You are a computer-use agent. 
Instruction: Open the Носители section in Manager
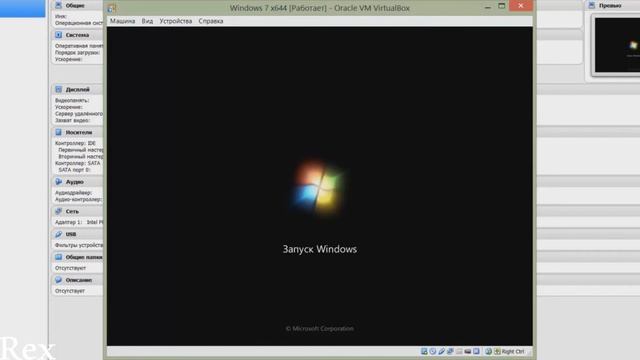coord(78,132)
